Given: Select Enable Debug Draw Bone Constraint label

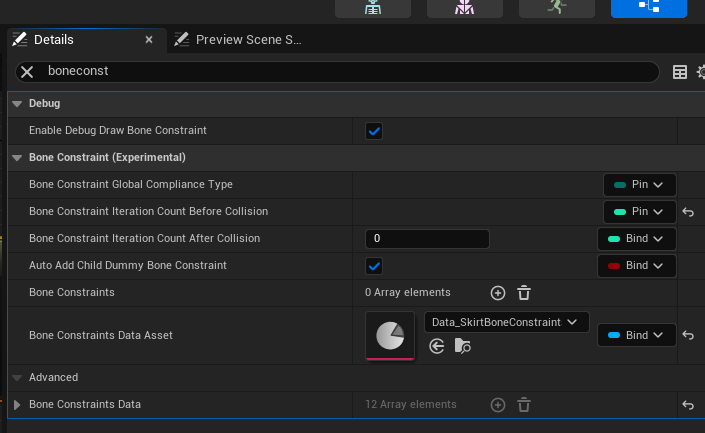Looking at the screenshot, I should click(118, 130).
